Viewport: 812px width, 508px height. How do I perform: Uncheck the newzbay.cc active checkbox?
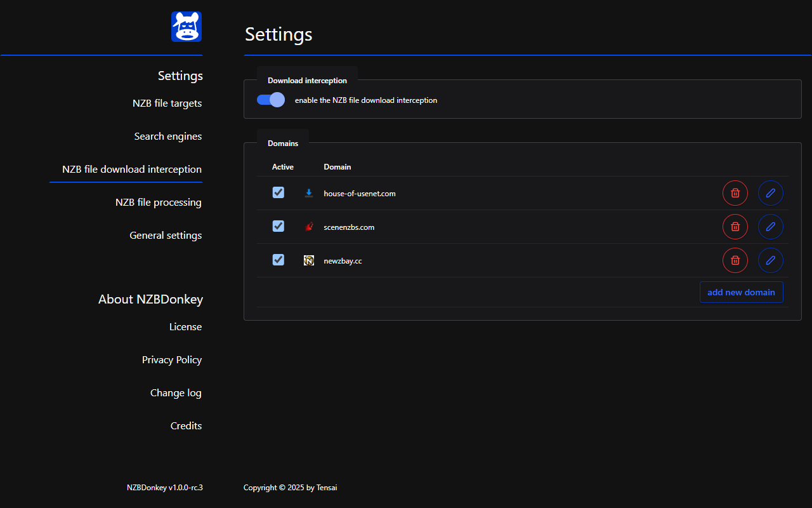[x=278, y=260]
